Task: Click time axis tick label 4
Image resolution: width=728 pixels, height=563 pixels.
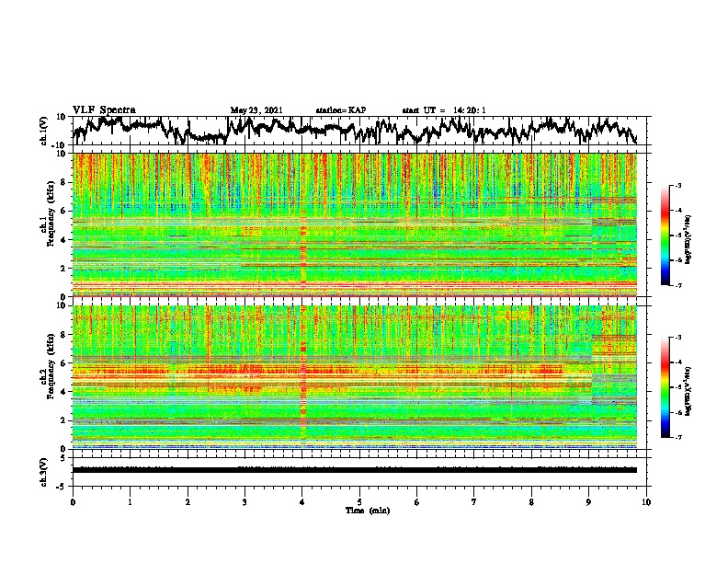Action: coord(302,502)
